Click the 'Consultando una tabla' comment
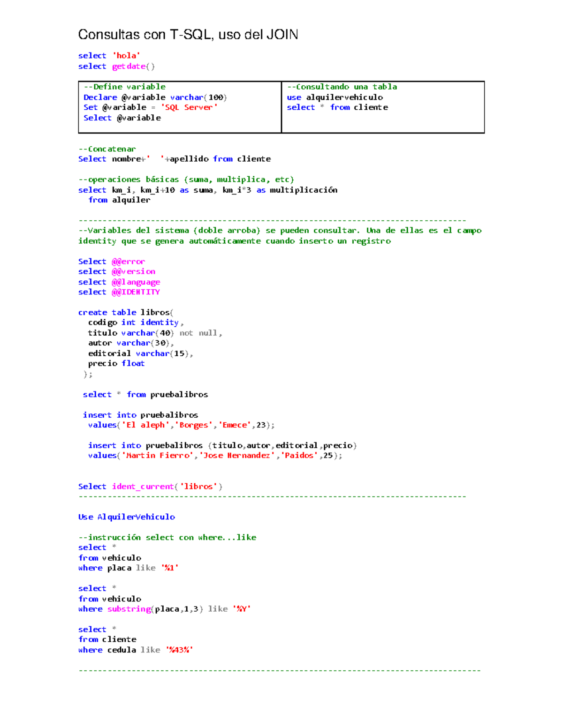The height and width of the screenshot is (728, 563). 342,87
